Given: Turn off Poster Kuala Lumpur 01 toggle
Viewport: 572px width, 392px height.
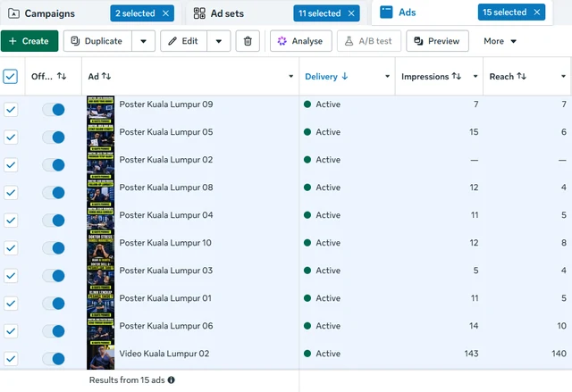Looking at the screenshot, I should (54, 303).
